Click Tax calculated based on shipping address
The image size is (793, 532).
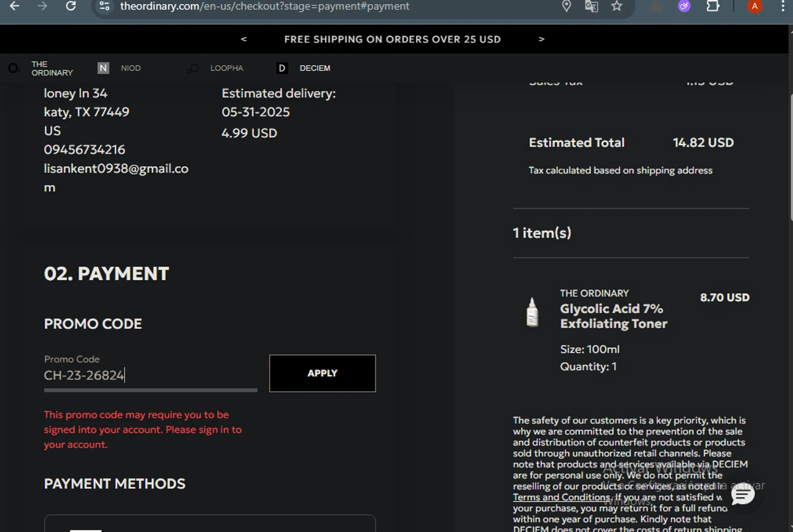click(621, 170)
